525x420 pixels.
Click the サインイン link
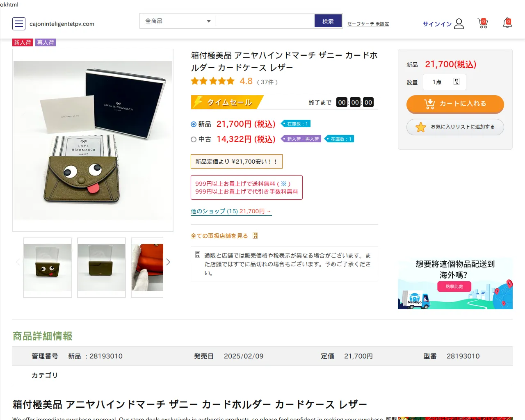click(437, 24)
